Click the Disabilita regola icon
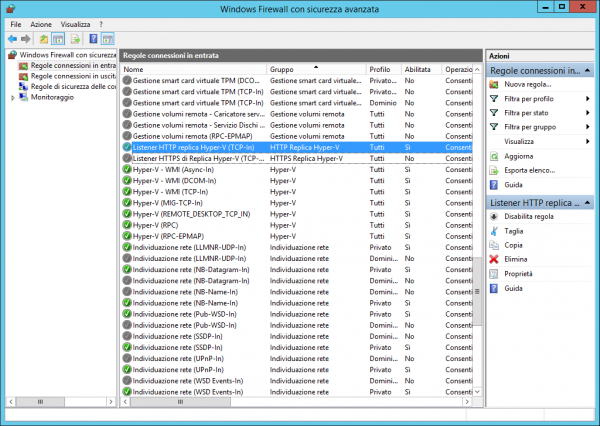Viewport: 600px width, 426px height. [x=494, y=217]
